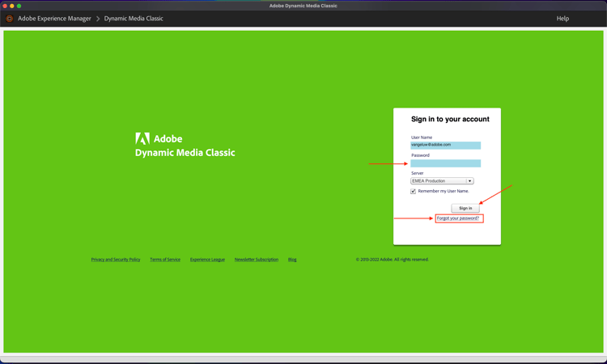Open the Privacy and Security Policy link
The width and height of the screenshot is (607, 364).
coord(116,260)
